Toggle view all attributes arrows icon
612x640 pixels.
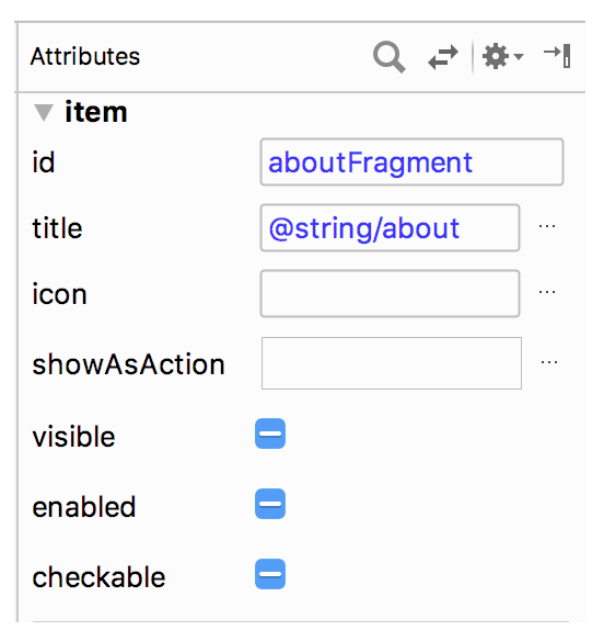pyautogui.click(x=442, y=58)
